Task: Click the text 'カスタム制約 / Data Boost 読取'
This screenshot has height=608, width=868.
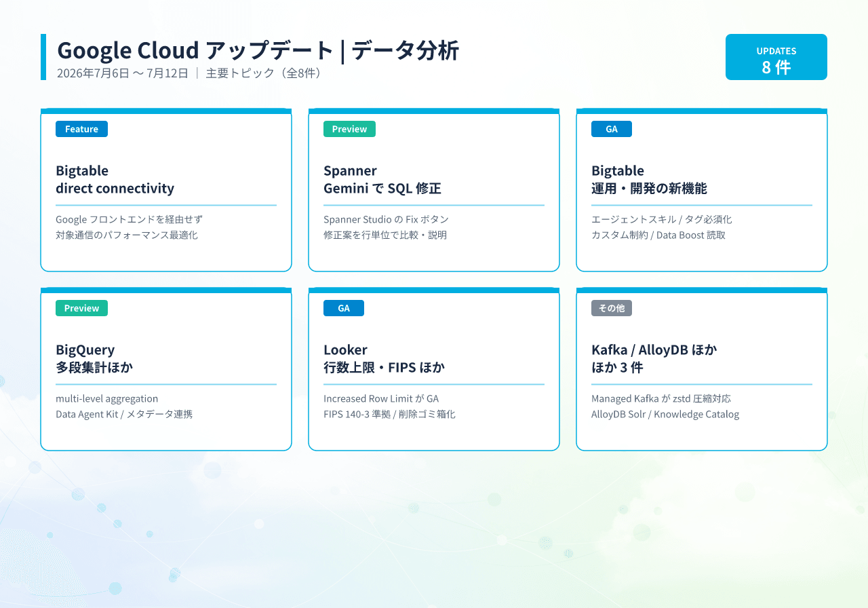Action: (x=658, y=235)
